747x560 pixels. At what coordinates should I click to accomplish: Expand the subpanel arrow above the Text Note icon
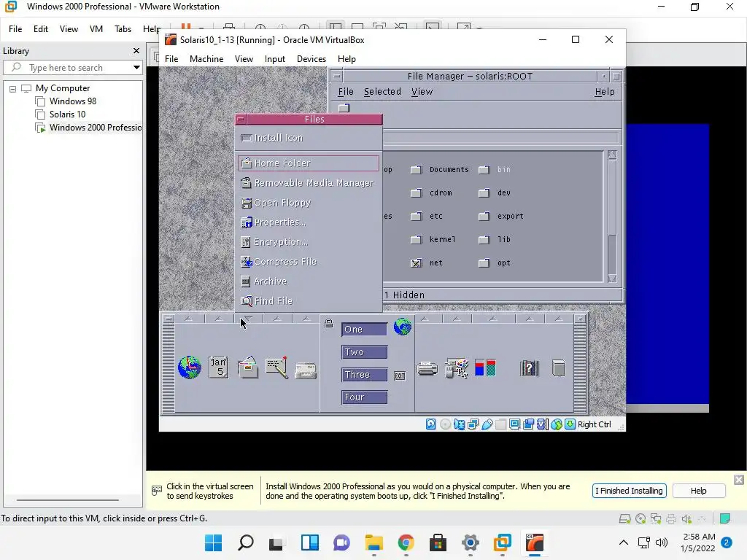pyautogui.click(x=277, y=319)
